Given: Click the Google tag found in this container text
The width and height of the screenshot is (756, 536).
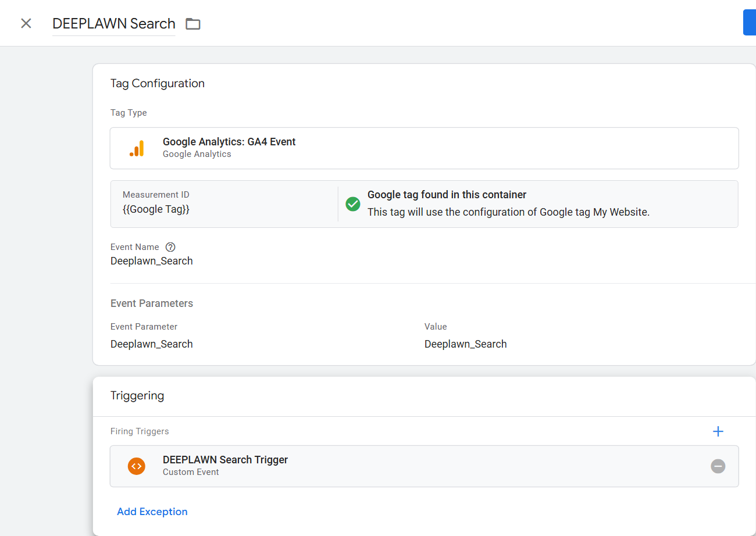Looking at the screenshot, I should point(447,195).
